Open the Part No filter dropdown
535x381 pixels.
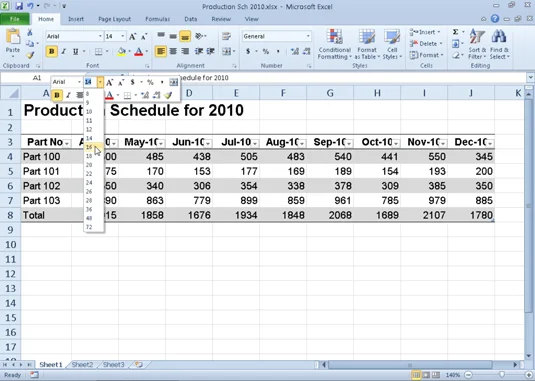click(67, 143)
